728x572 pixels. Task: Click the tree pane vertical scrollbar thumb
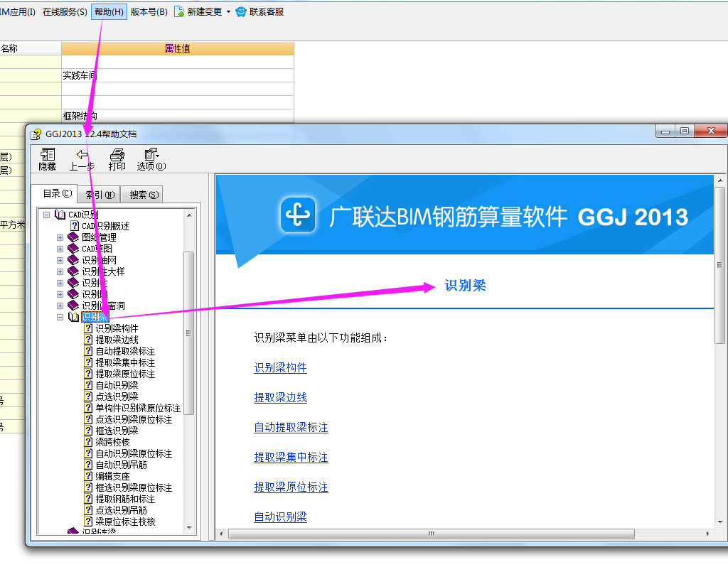point(188,333)
